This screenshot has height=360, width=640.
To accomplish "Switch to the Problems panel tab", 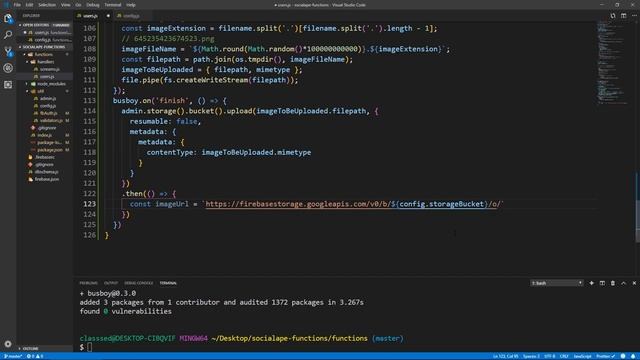I will click(88, 283).
